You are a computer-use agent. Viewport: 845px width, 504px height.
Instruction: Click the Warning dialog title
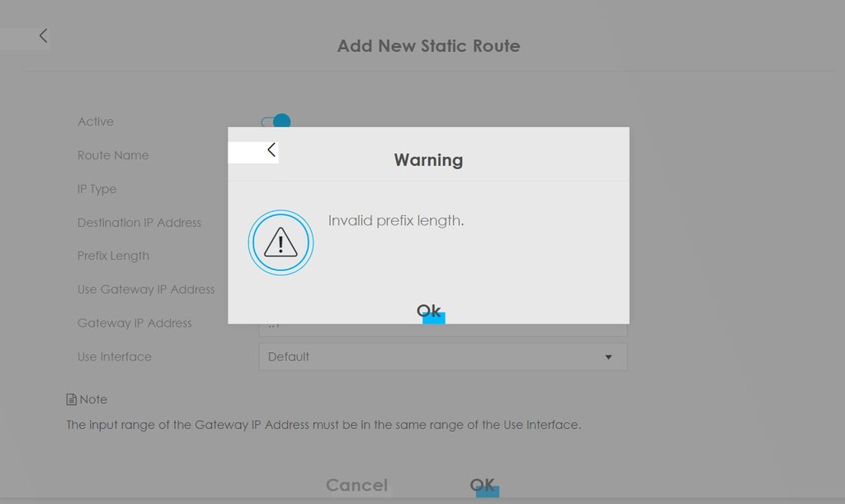coord(428,160)
